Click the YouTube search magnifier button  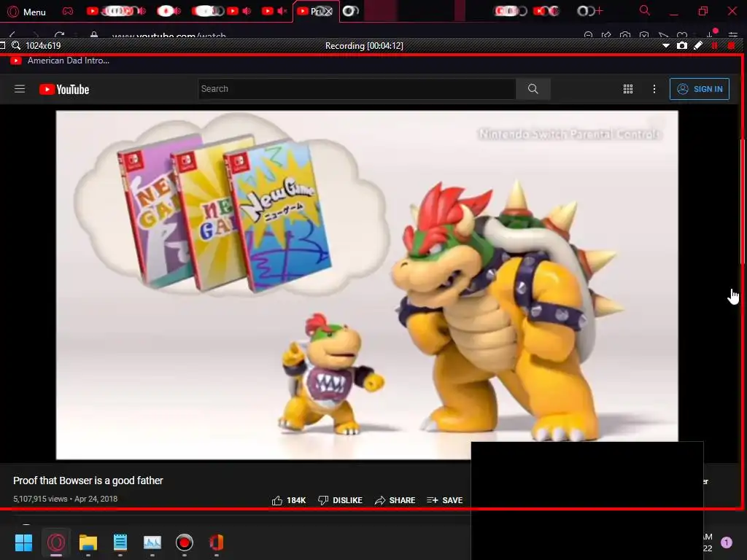point(533,89)
